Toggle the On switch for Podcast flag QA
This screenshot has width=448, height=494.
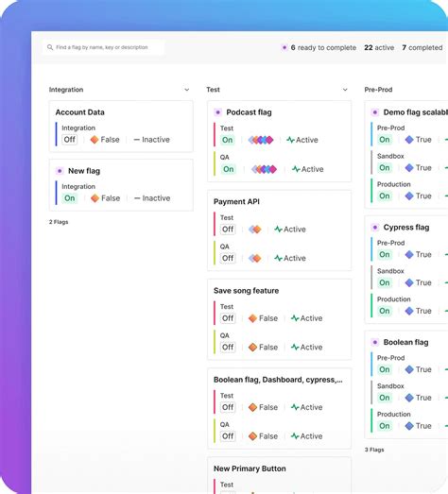(229, 169)
